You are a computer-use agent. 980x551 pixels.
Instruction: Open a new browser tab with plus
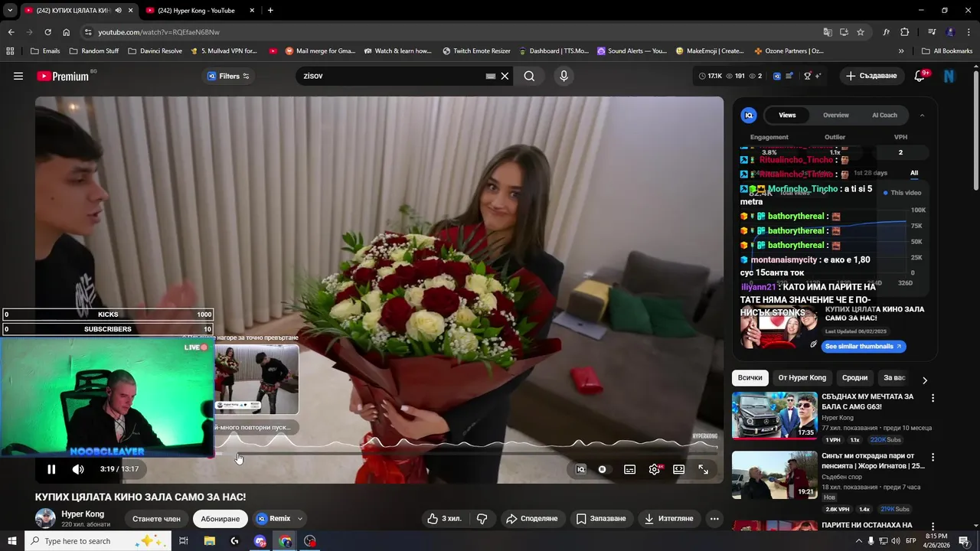tap(270, 11)
